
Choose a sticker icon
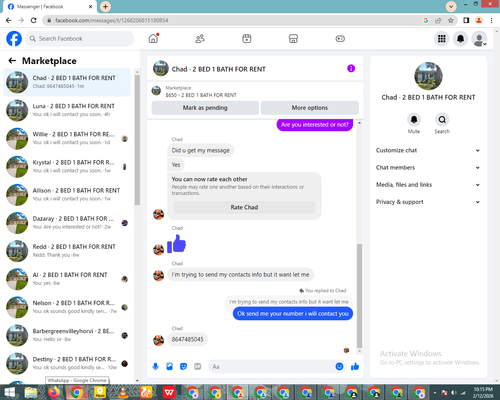183,367
